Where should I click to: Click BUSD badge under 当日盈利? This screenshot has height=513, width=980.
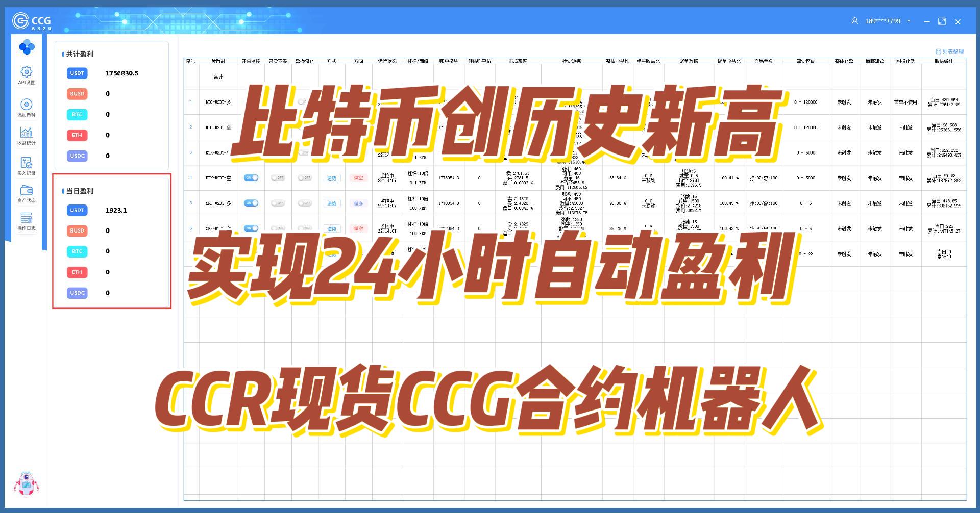(77, 230)
